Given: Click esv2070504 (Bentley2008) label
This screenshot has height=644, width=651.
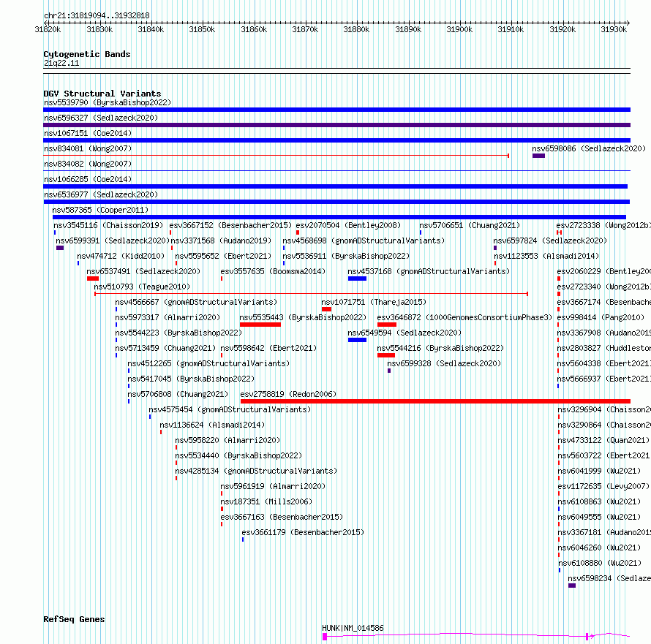Looking at the screenshot, I should pyautogui.click(x=348, y=225).
